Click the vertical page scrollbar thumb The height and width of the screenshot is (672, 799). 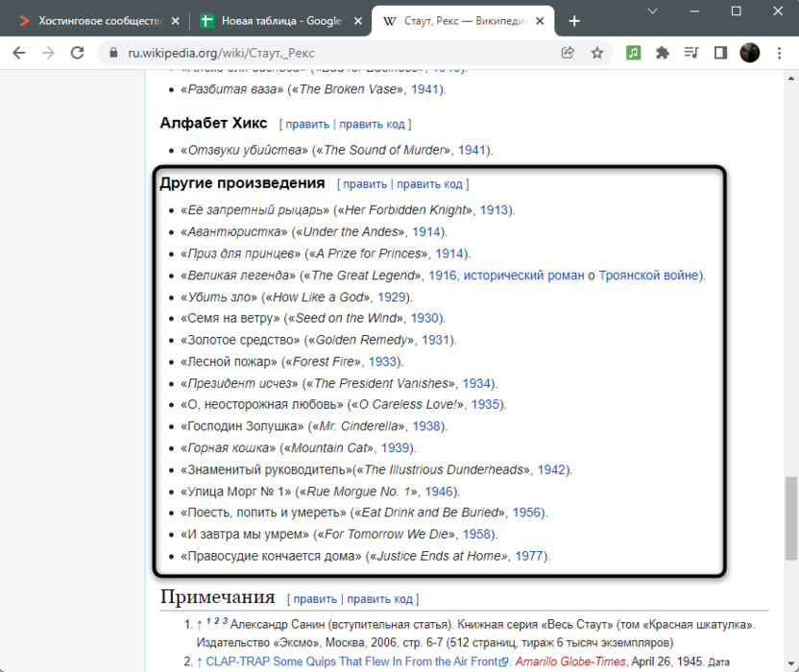[789, 517]
